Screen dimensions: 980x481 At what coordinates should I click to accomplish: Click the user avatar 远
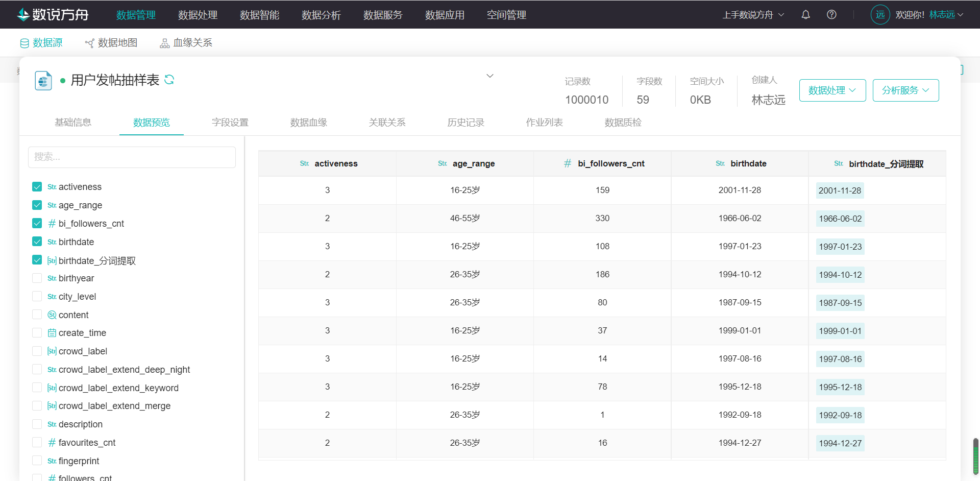tap(880, 15)
